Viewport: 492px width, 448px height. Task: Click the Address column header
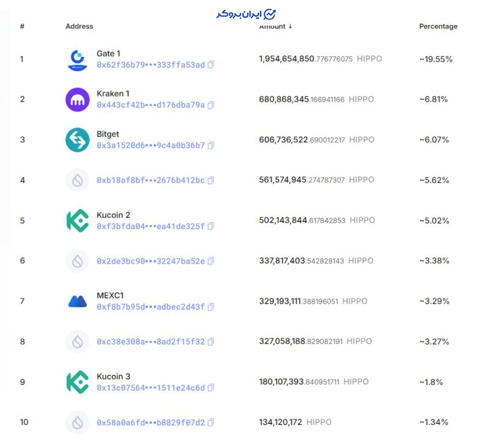click(79, 26)
